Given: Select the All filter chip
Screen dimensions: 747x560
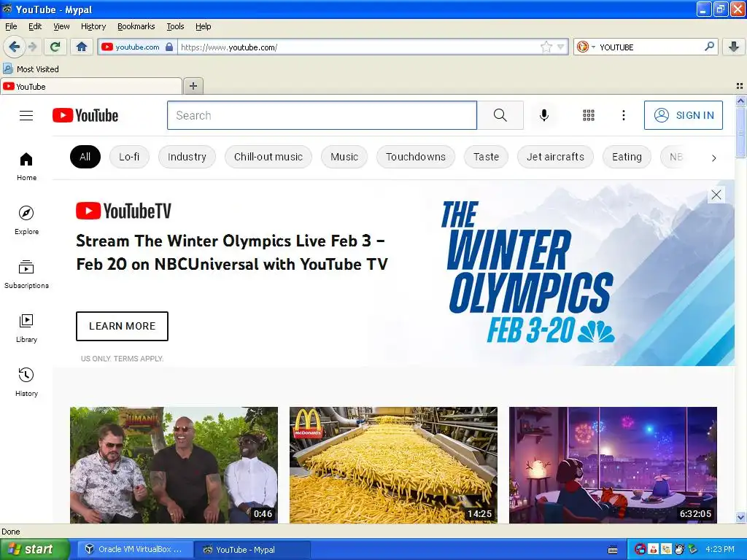Looking at the screenshot, I should [x=85, y=157].
